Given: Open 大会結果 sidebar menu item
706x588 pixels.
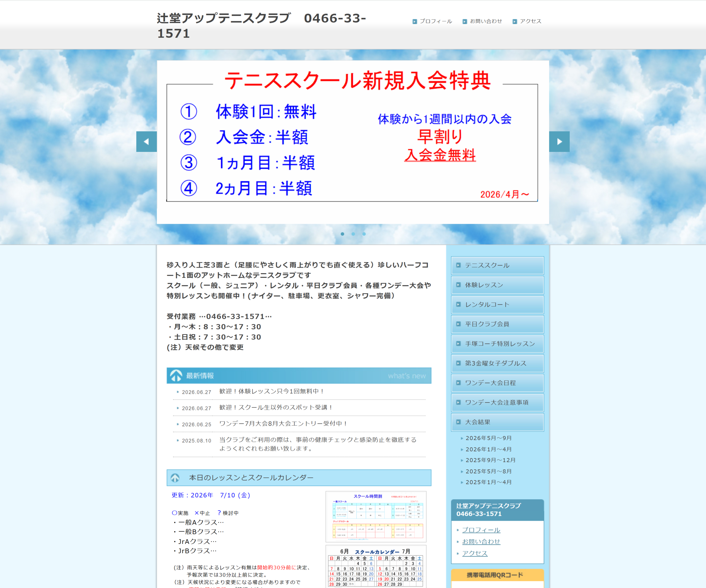Looking at the screenshot, I should coord(497,422).
